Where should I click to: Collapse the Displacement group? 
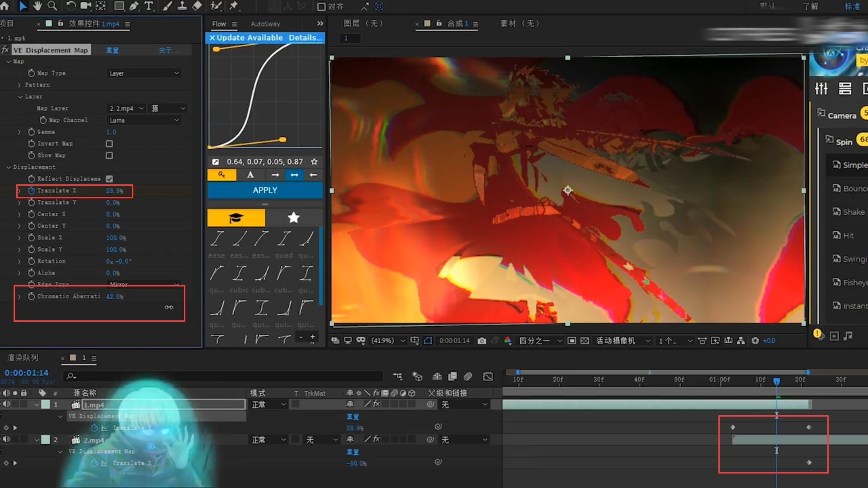pyautogui.click(x=8, y=167)
